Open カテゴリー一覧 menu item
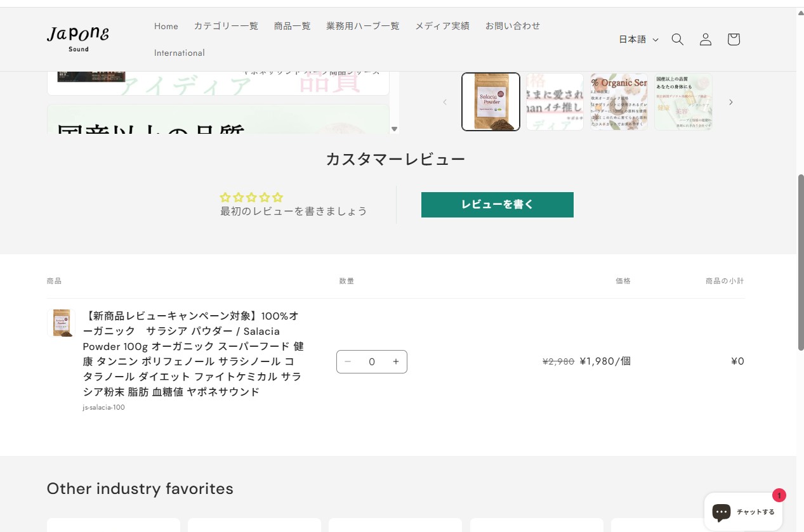Screen dimensions: 804x532 226,26
